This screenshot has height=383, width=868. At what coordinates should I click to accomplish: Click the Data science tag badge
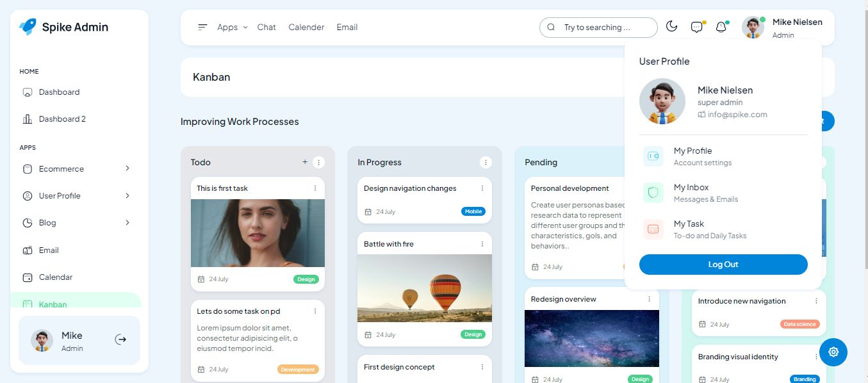(x=800, y=324)
